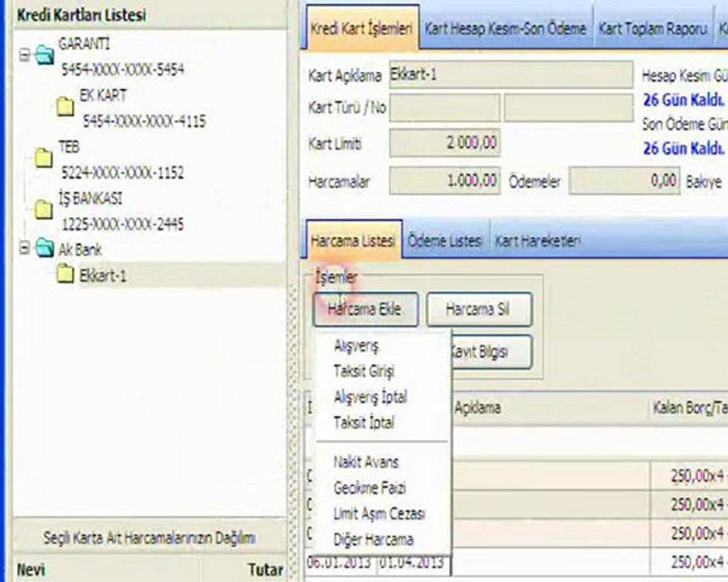
Task: Choose Alışveriş İptal menu entry
Action: [x=370, y=397]
